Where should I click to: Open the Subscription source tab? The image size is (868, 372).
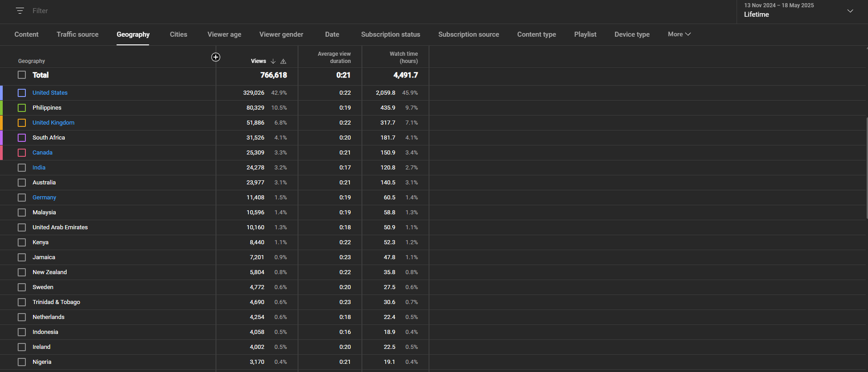[469, 34]
